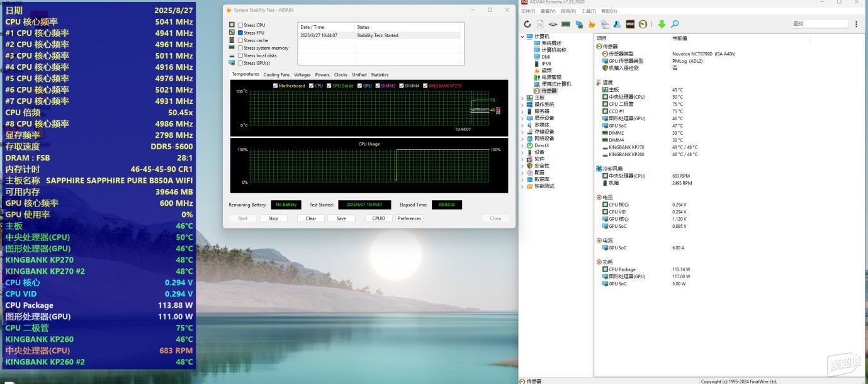
Task: Click the Clear button in Stability Test
Action: click(x=311, y=218)
